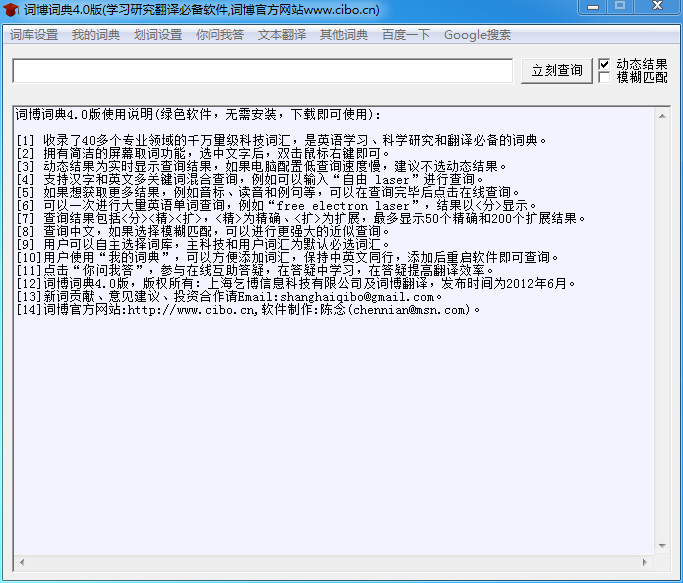Maximize the 词博词典 window
Viewport: 683px width, 583px height.
tap(620, 6)
